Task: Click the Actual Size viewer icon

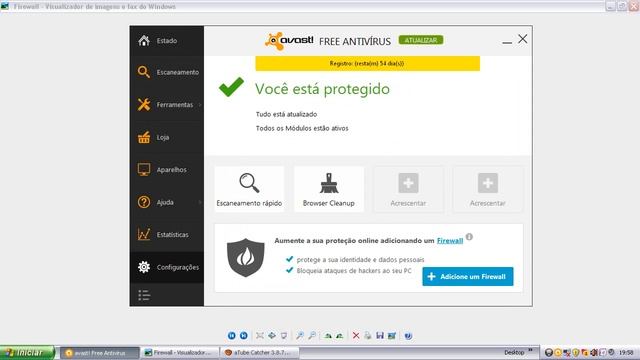Action: pos(272,336)
